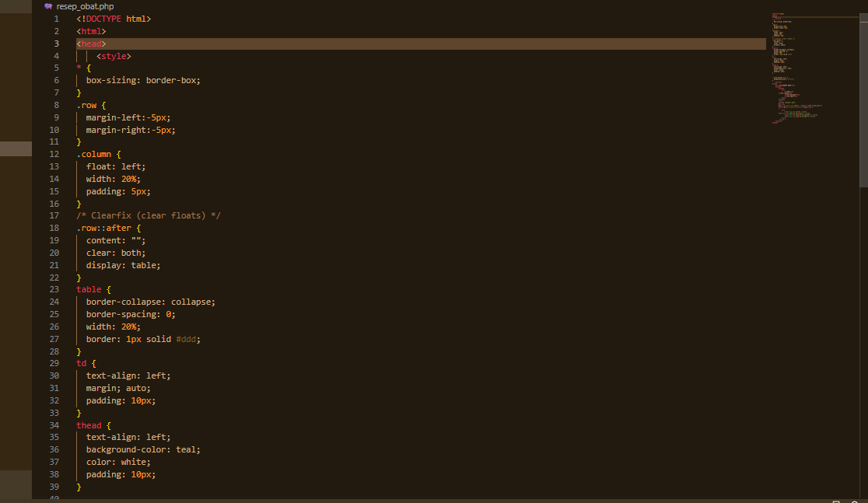Click 'border-spacing: 0;' declaration

click(x=131, y=314)
